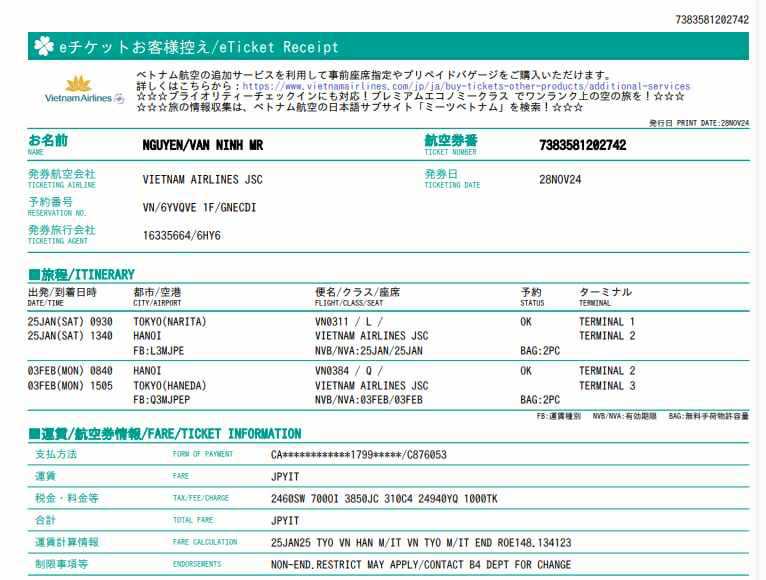
Task: Click the 旅程/ITINERARY section heading
Action: pos(81,275)
